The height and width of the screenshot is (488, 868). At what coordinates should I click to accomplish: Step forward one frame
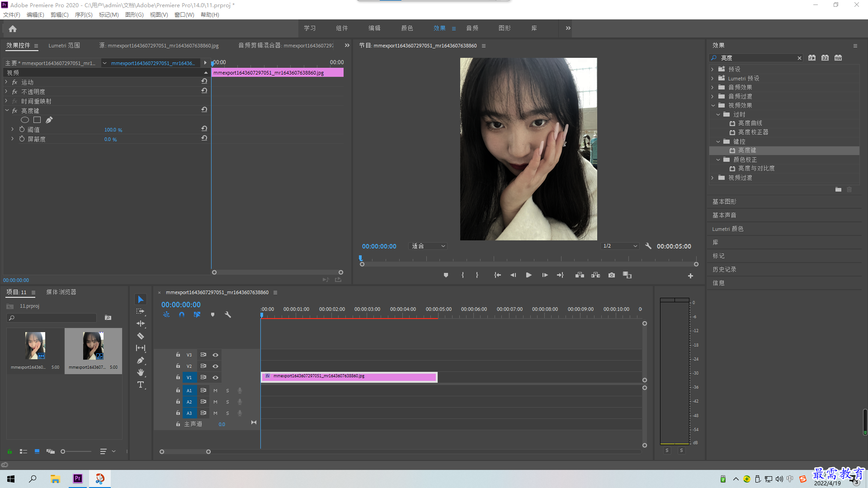pyautogui.click(x=545, y=275)
